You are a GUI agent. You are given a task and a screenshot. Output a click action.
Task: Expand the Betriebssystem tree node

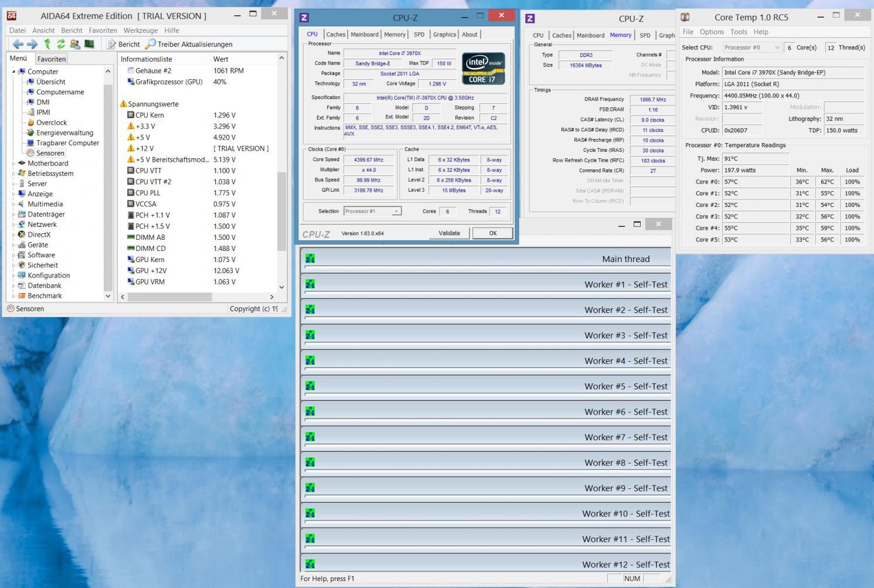pyautogui.click(x=13, y=174)
